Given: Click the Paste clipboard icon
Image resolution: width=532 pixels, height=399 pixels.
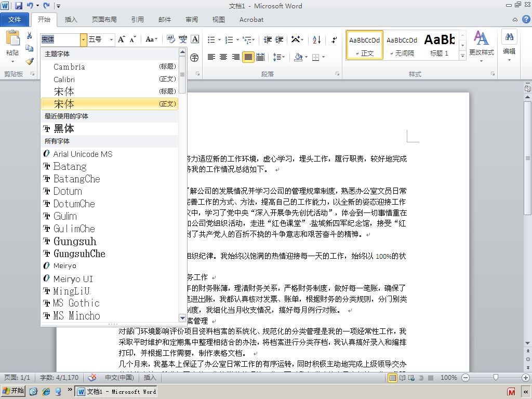Looking at the screenshot, I should tap(12, 37).
